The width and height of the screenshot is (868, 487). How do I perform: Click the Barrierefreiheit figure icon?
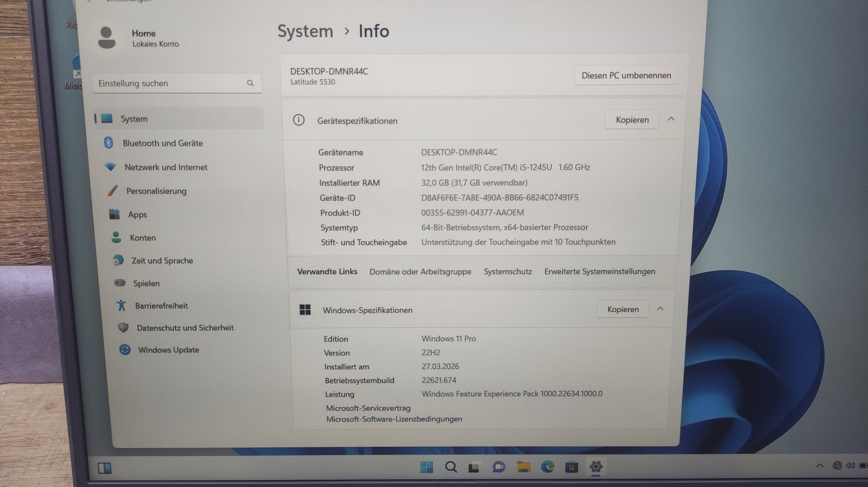tap(122, 306)
